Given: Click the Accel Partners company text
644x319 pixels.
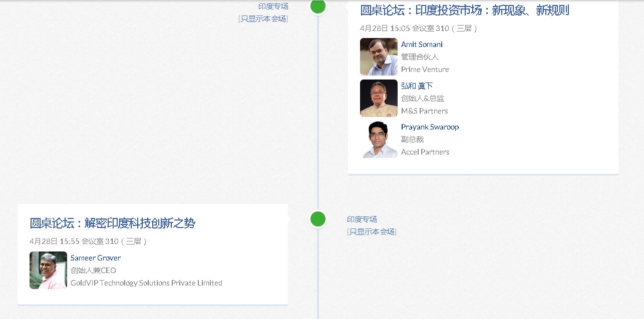Looking at the screenshot, I should 425,152.
